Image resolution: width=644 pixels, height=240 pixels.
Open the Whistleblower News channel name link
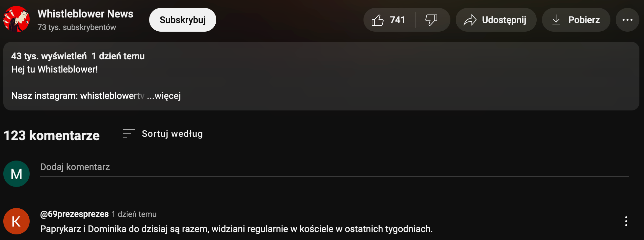click(x=85, y=14)
